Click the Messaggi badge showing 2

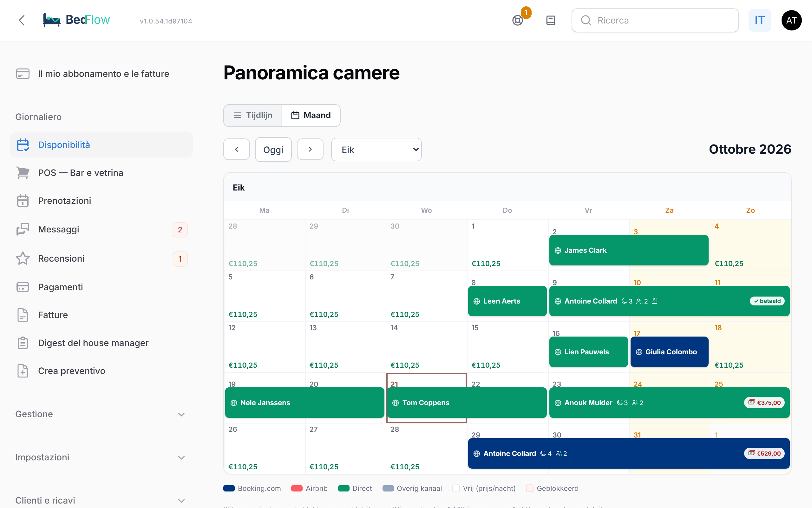tap(180, 230)
